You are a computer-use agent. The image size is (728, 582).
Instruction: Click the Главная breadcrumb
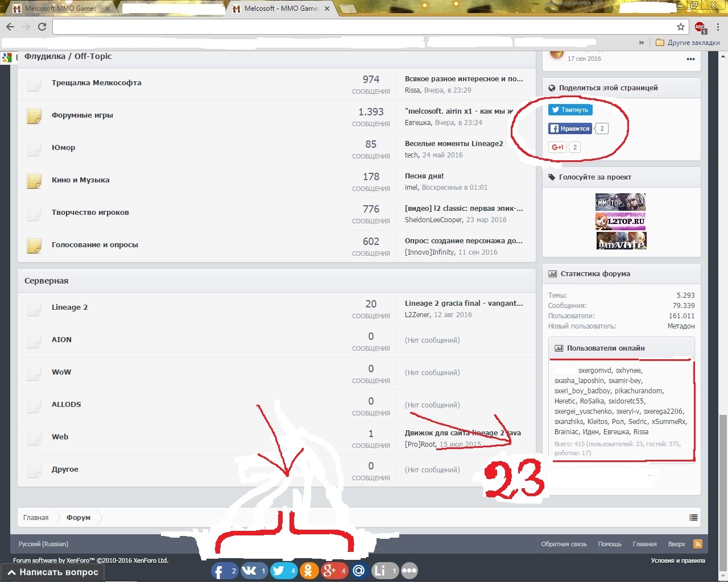click(36, 517)
